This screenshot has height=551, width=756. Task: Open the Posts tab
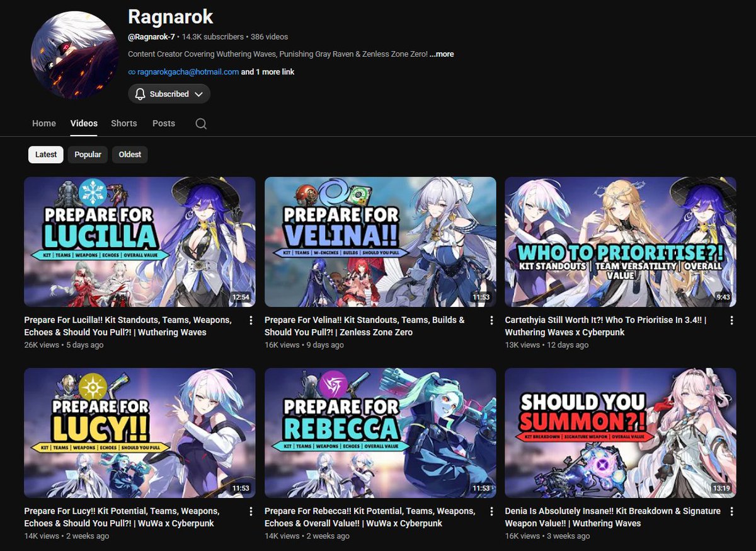point(164,124)
